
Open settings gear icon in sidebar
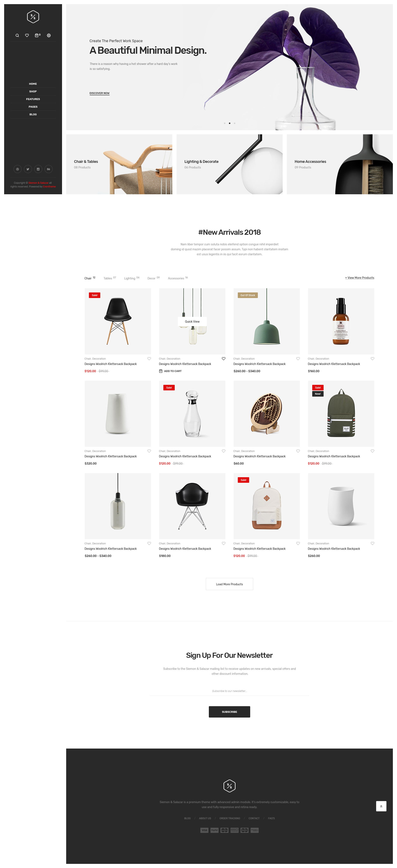pos(49,35)
